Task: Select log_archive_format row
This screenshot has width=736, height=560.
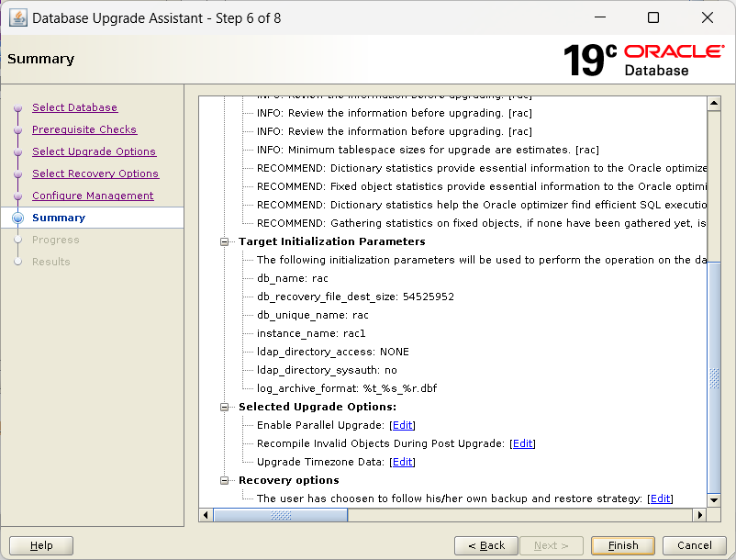Action: point(346,388)
